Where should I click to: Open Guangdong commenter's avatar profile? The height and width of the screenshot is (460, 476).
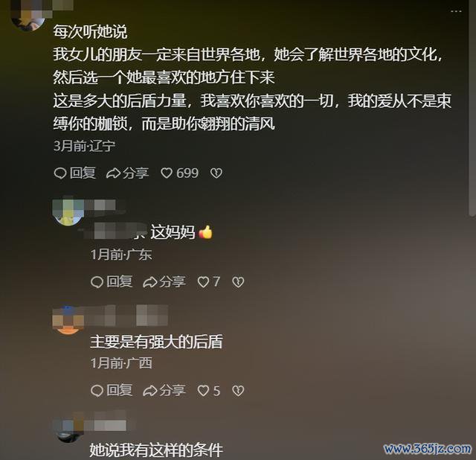point(68,212)
